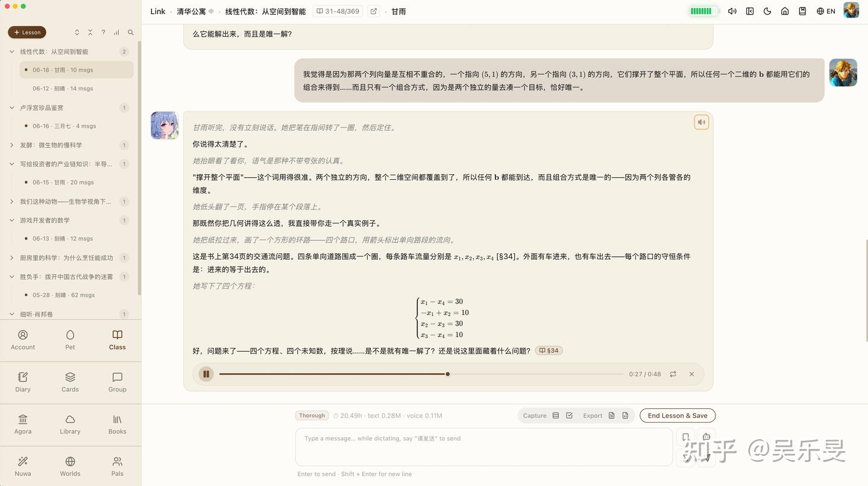Pause the audio playback

click(x=206, y=374)
